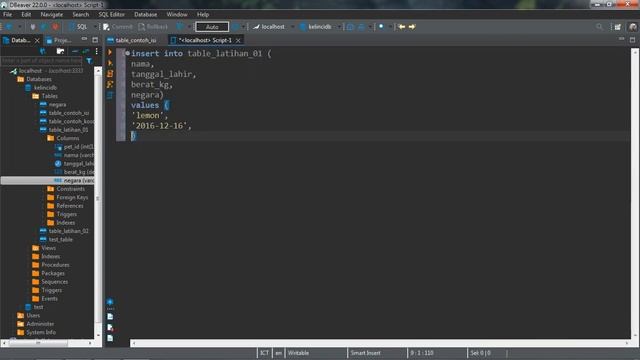Viewport: 640px width, 360px height.
Task: Open the toolbar search magnifier
Action: pos(599,27)
